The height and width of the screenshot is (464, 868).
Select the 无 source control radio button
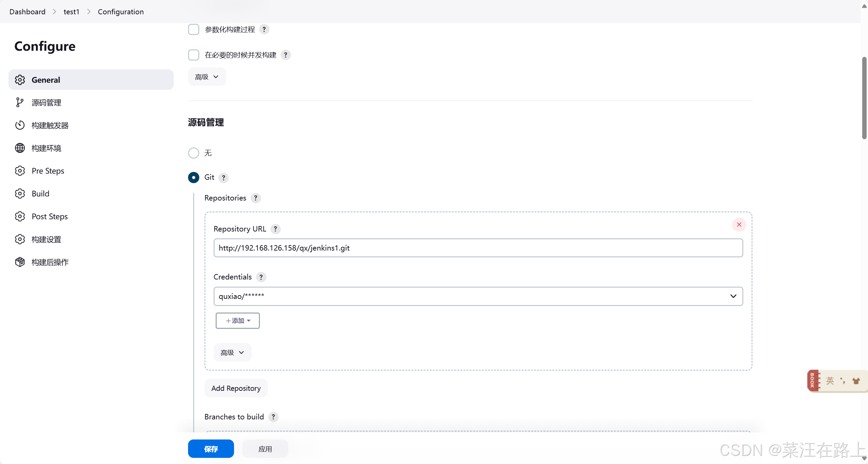tap(193, 153)
